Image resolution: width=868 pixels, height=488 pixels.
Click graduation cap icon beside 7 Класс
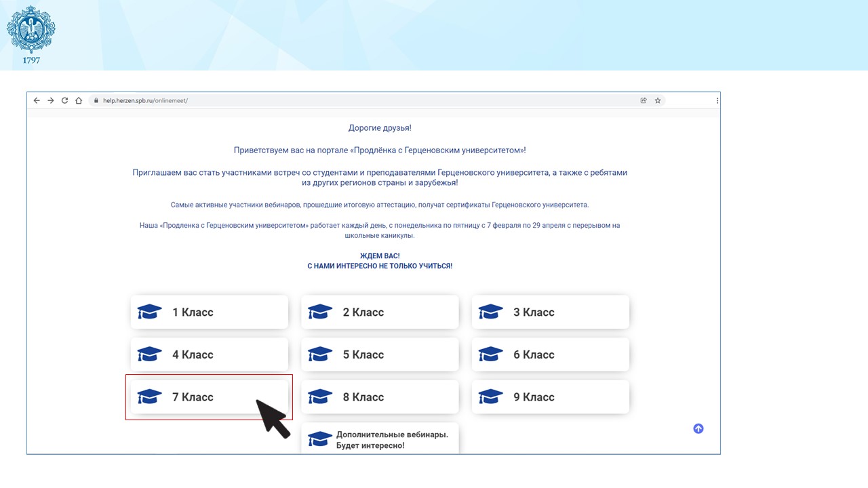coord(149,397)
